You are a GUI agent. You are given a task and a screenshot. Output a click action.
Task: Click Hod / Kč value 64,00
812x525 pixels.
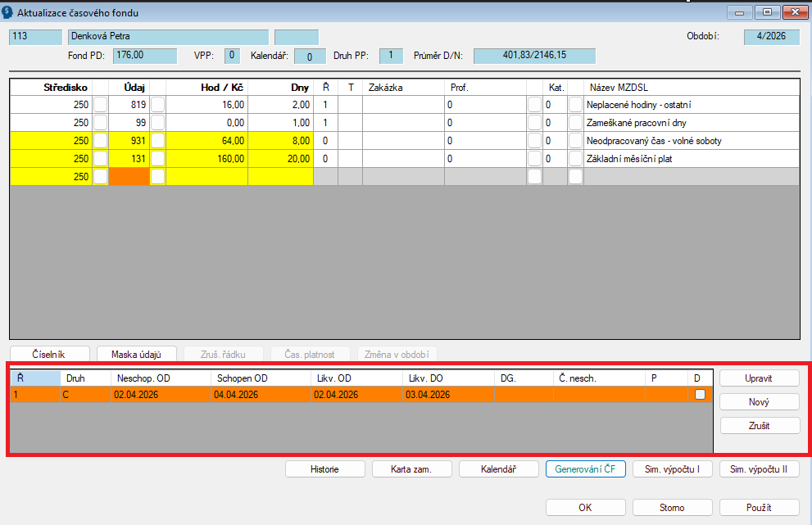[x=206, y=141]
